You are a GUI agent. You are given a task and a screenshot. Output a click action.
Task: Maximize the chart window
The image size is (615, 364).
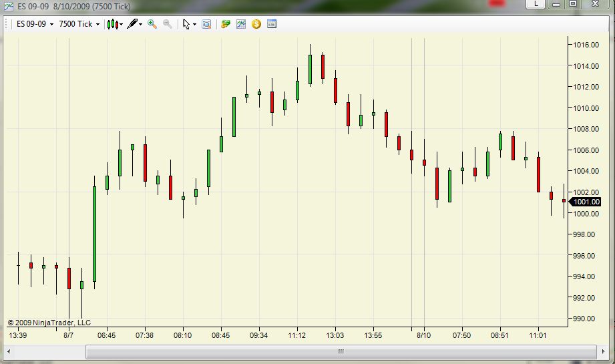573,4
